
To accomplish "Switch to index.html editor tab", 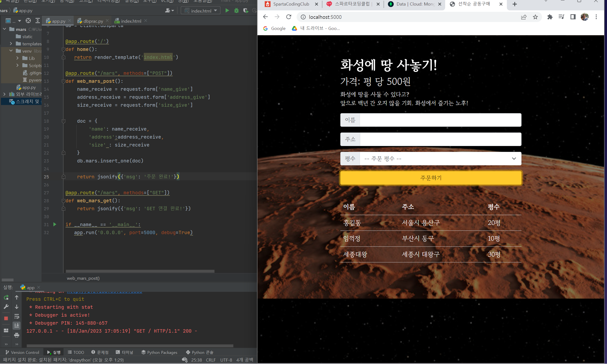I will [x=131, y=21].
